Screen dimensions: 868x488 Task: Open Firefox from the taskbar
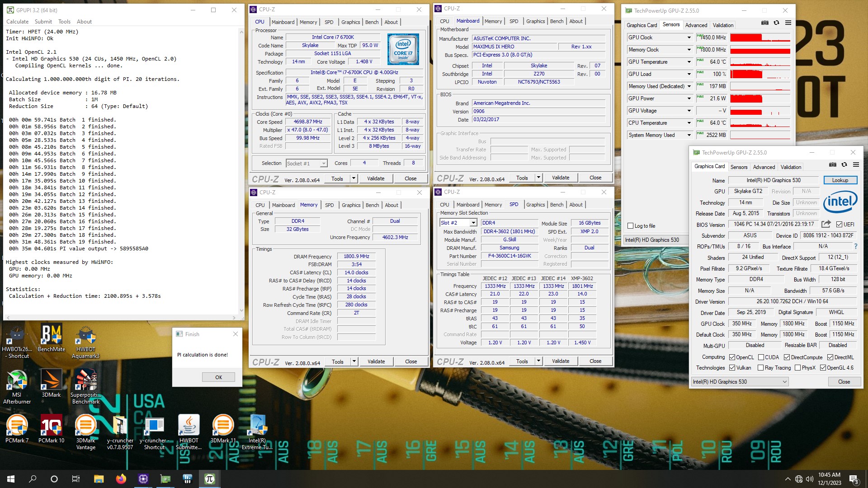click(x=121, y=479)
